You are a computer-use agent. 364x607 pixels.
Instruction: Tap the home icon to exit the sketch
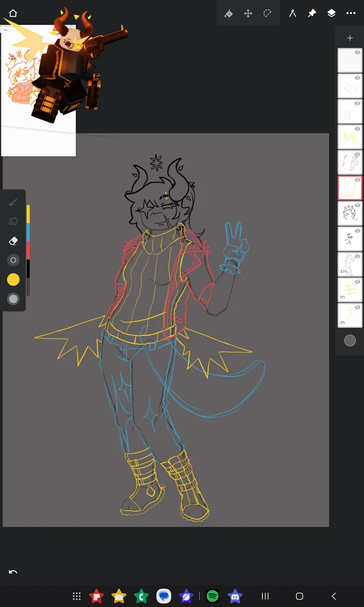pos(13,13)
